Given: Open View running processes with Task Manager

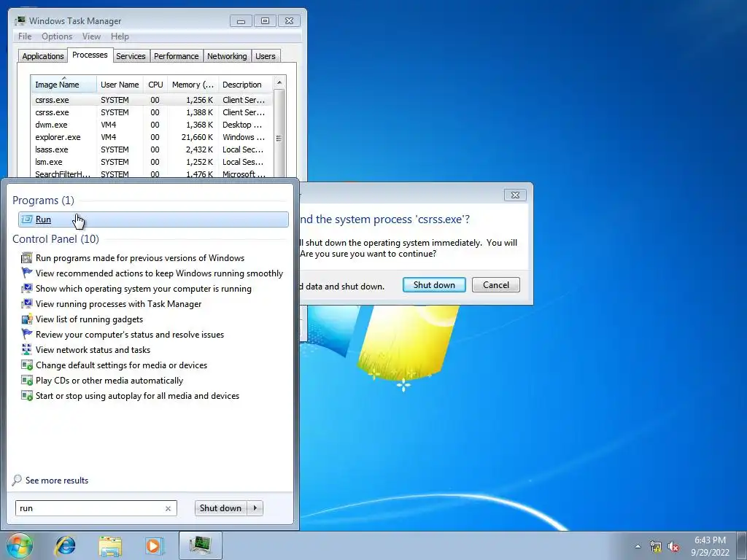Looking at the screenshot, I should [119, 304].
